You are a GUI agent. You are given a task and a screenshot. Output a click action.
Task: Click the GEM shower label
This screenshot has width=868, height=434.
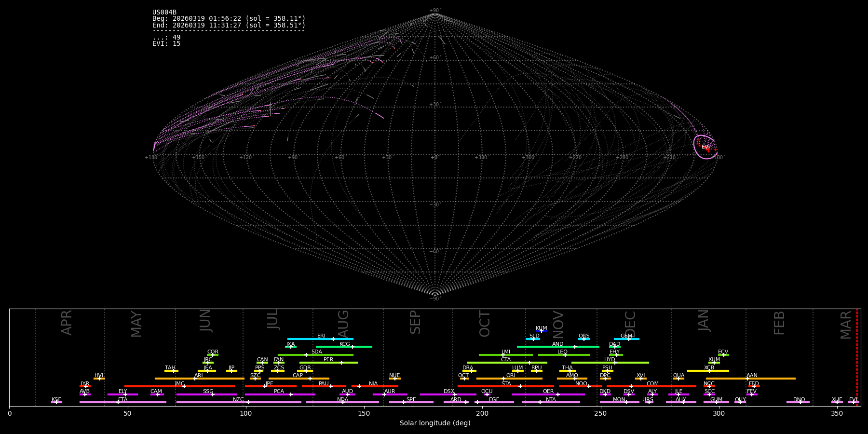(x=626, y=336)
